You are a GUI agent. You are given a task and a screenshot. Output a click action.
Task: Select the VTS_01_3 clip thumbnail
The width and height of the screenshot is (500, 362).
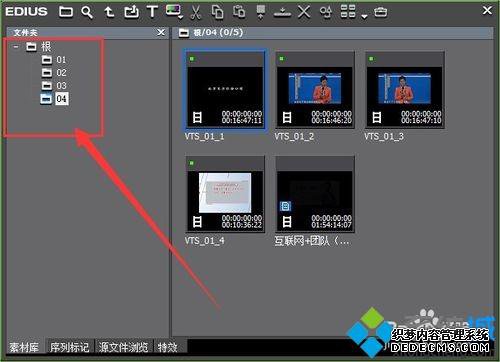(x=405, y=90)
